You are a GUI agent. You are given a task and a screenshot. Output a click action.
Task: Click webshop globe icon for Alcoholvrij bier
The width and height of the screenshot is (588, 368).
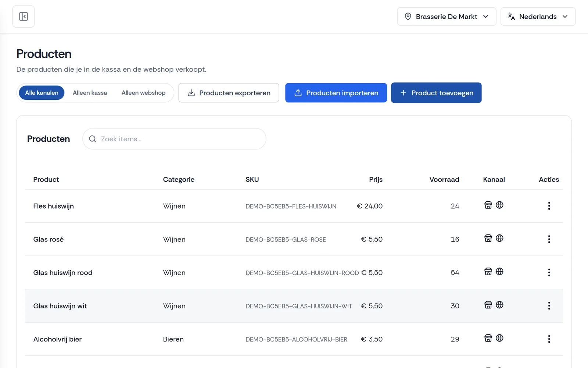[499, 338]
